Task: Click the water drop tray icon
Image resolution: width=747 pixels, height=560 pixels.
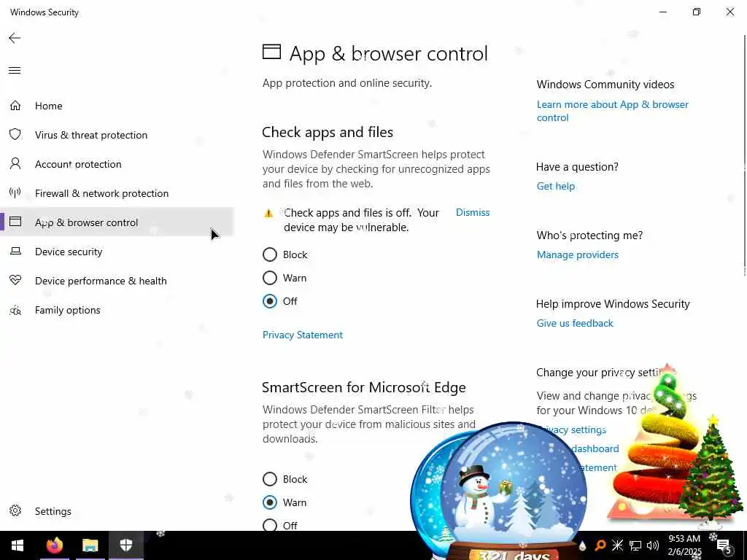Action: coord(582,545)
